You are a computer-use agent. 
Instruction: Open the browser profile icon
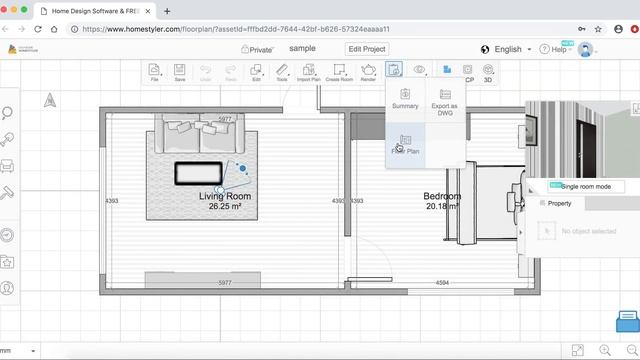coord(618,29)
